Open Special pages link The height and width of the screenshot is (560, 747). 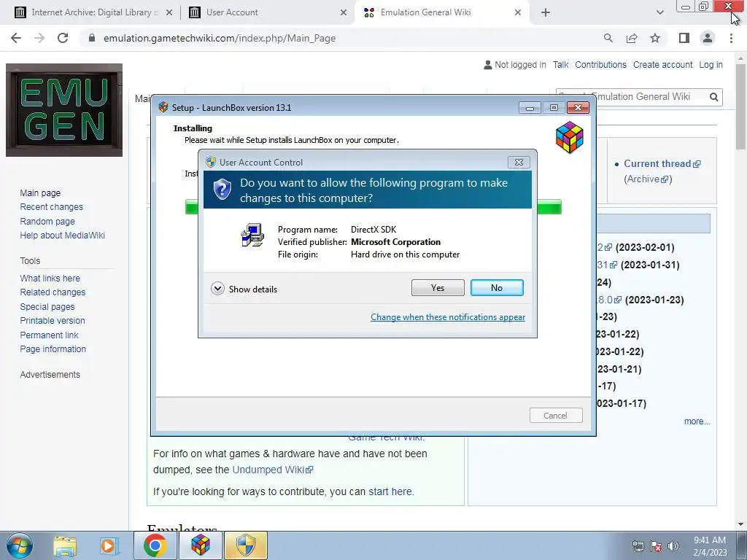pyautogui.click(x=47, y=307)
